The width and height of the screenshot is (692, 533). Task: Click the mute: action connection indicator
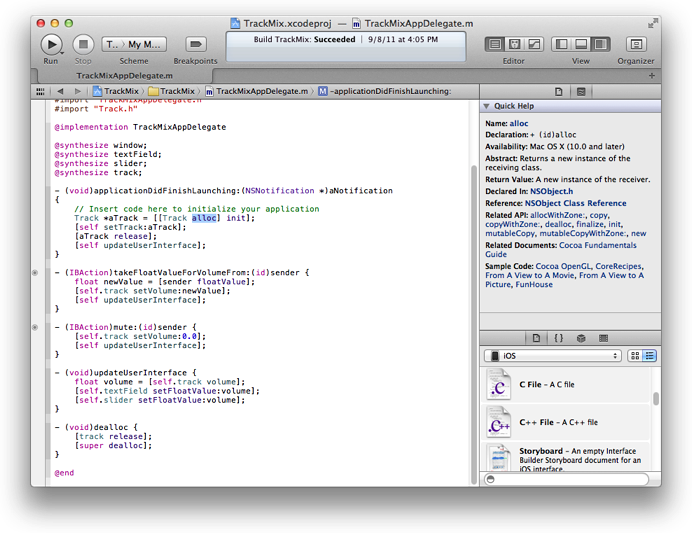(35, 327)
